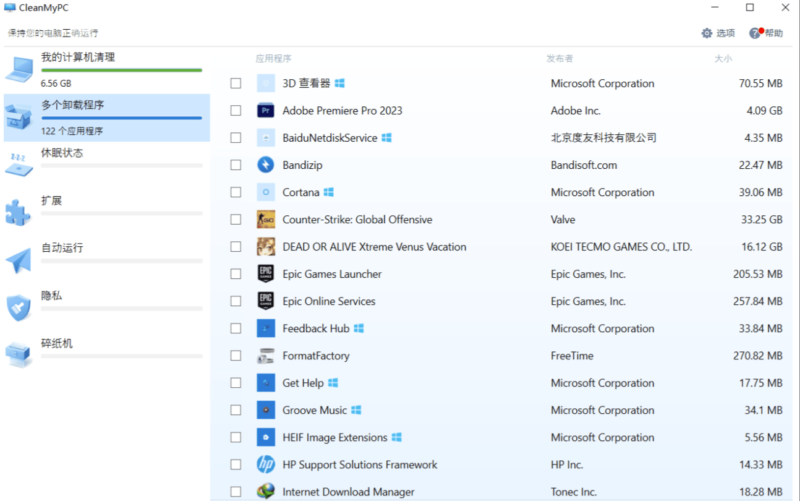Click the Internet Download Manager icon
The height and width of the screenshot is (501, 800).
(x=265, y=492)
